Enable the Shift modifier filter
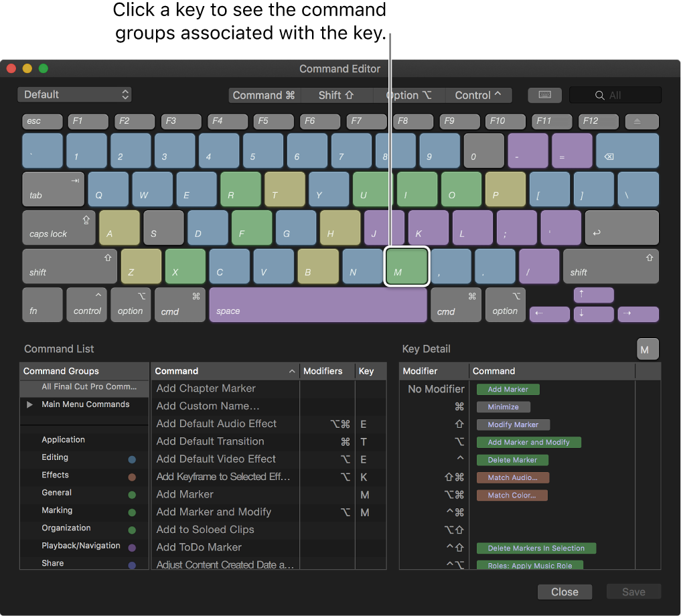Screen dimensions: 683x616 coord(336,95)
